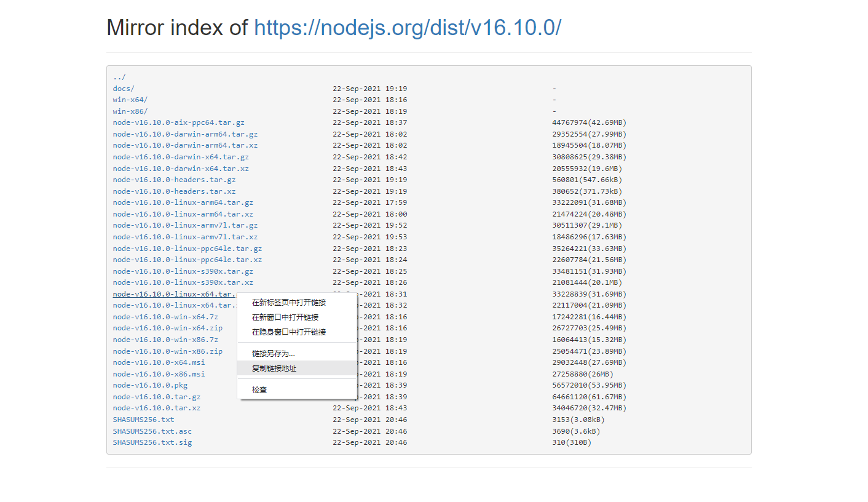Click size text 64661120(61.67MB)
The height and width of the screenshot is (502, 868).
(x=590, y=397)
